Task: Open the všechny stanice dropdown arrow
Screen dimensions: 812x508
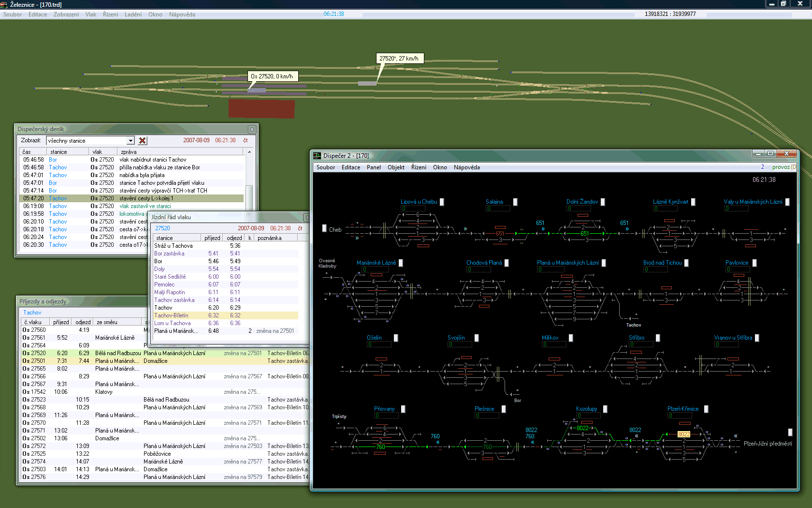Action: (x=130, y=141)
